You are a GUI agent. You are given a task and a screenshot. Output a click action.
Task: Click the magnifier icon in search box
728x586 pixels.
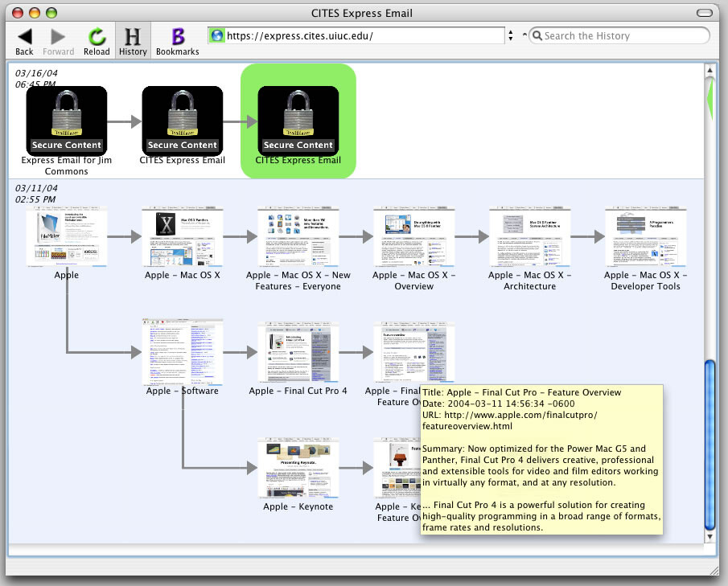pos(537,35)
